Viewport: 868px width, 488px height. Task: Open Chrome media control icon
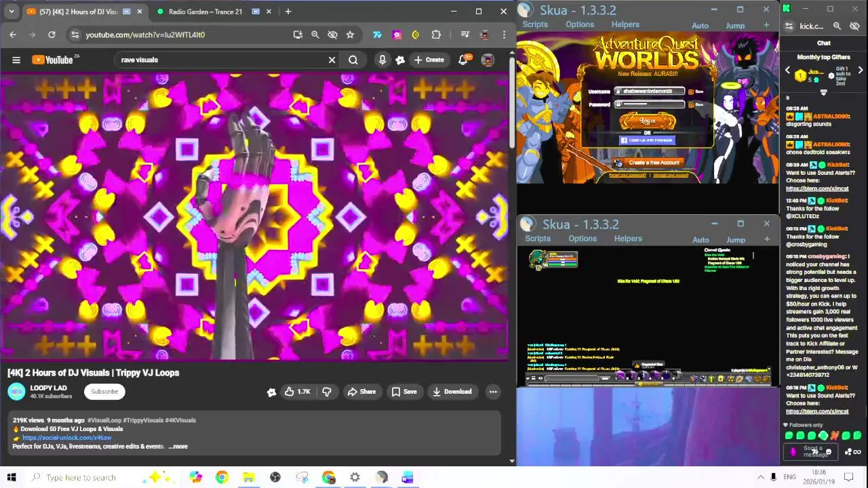click(x=465, y=35)
